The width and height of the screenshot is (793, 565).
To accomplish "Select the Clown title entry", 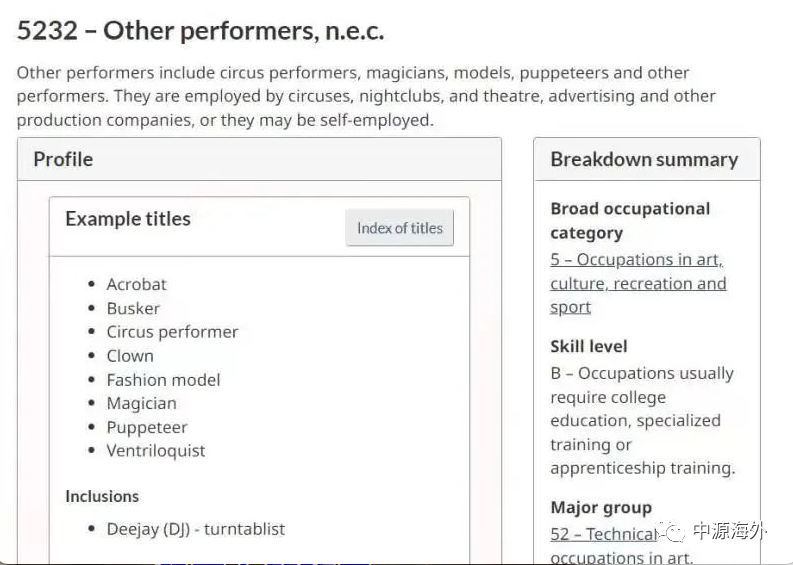I will click(x=130, y=356).
